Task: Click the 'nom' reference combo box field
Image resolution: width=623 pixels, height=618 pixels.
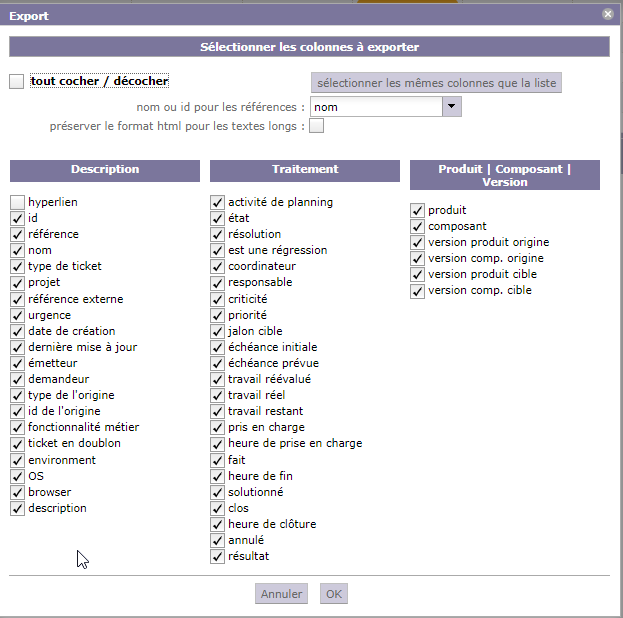Action: [376, 107]
